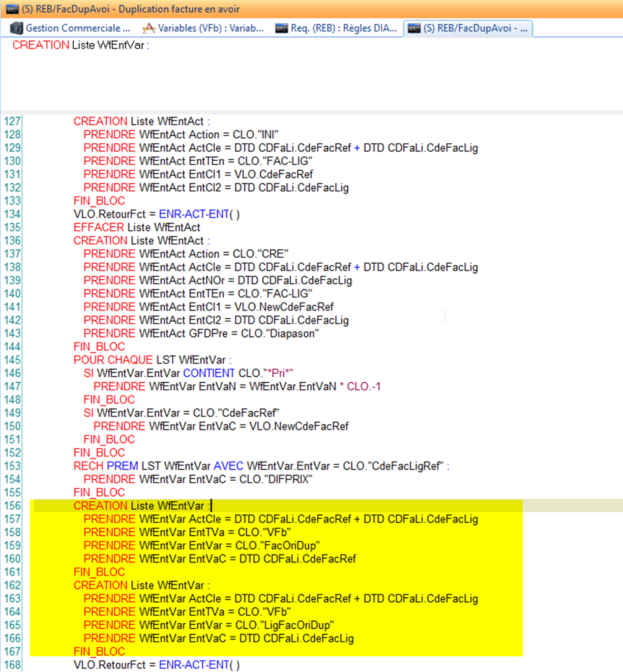Select the Req. (REB) Règles DIA tab
623x672 pixels.
[x=336, y=28]
